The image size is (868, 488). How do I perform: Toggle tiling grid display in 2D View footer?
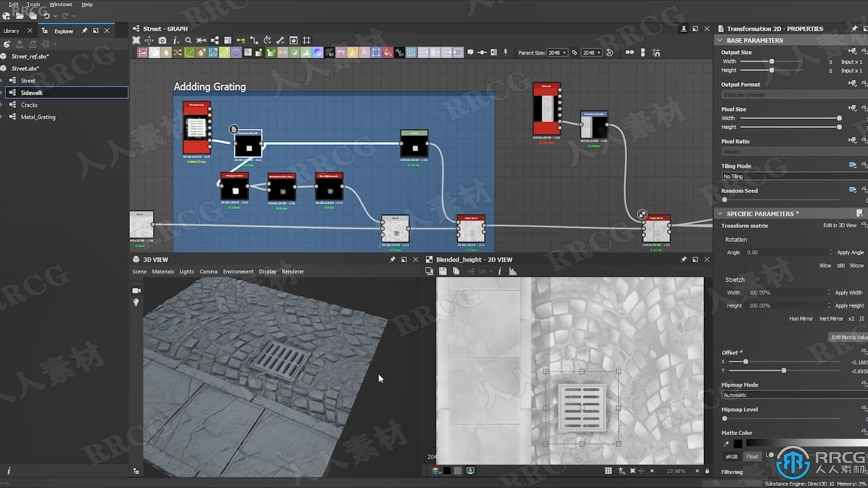pyautogui.click(x=609, y=471)
